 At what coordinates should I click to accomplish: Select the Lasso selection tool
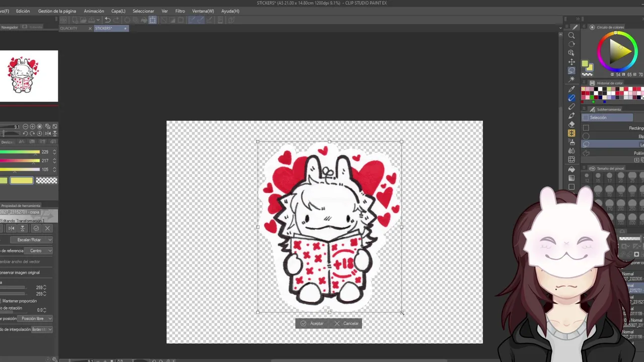point(572,71)
